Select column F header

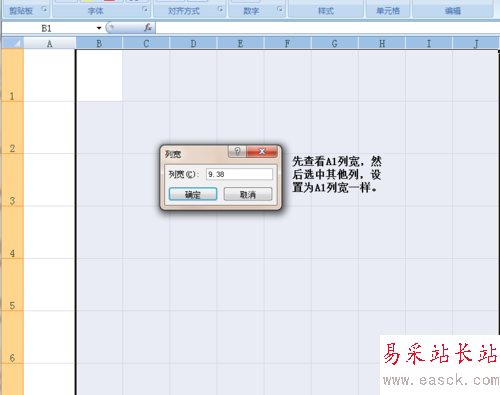pyautogui.click(x=287, y=44)
